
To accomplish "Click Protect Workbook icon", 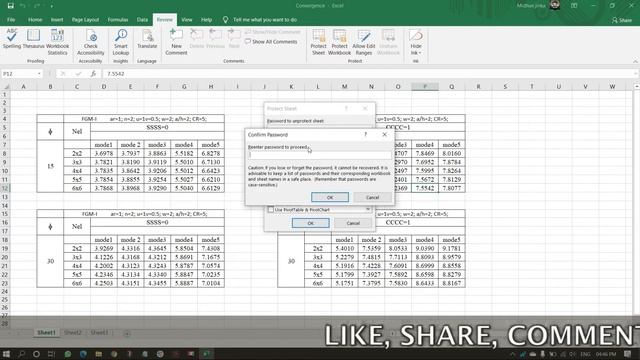I will point(339,42).
